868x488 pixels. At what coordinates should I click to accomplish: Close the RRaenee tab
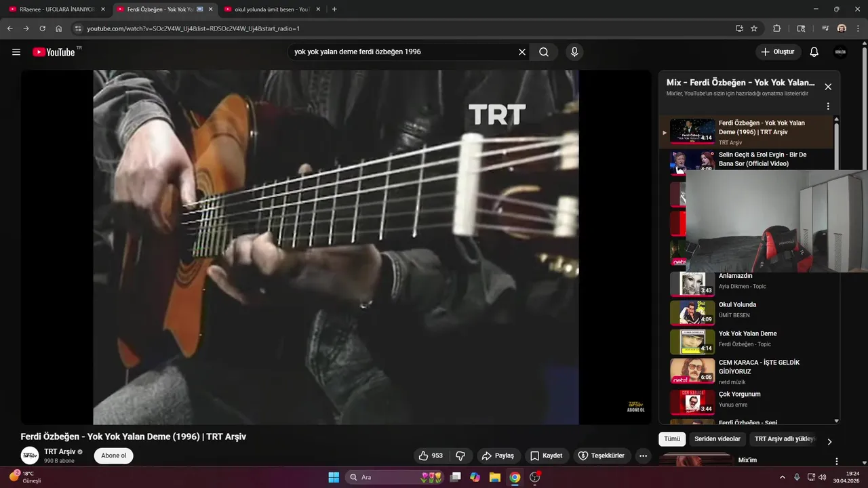[103, 9]
